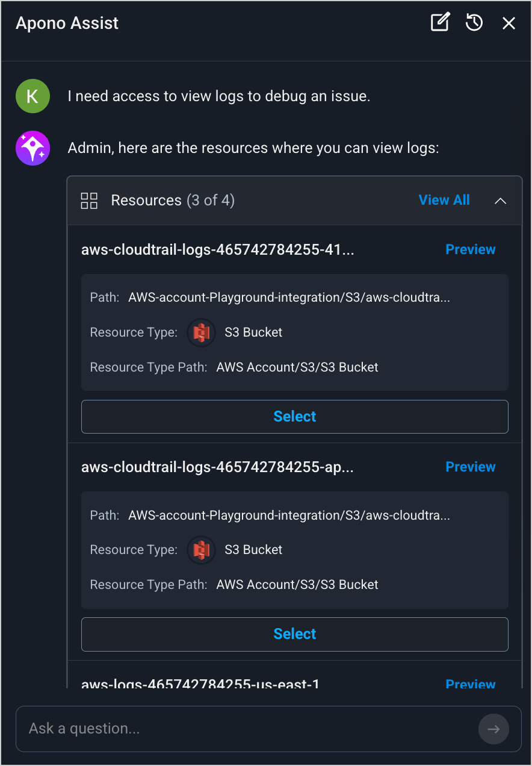Collapse the Resources section chevron

500,201
